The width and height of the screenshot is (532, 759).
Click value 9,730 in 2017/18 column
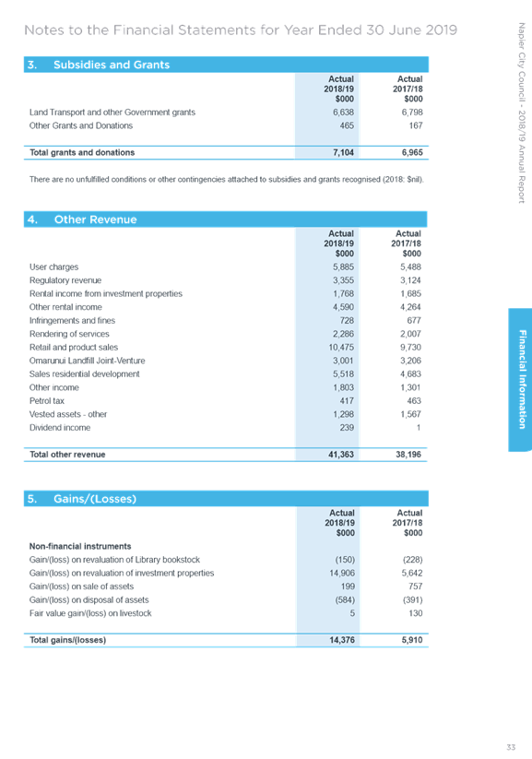point(410,348)
